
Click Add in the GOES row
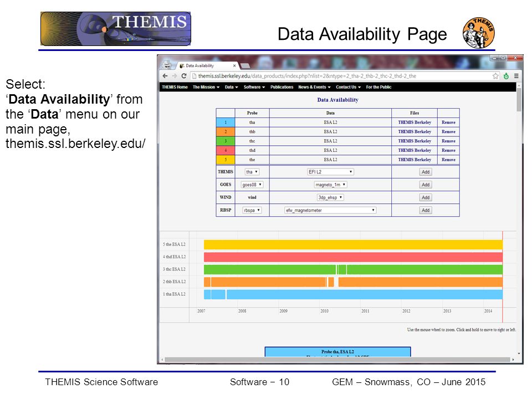pos(426,185)
